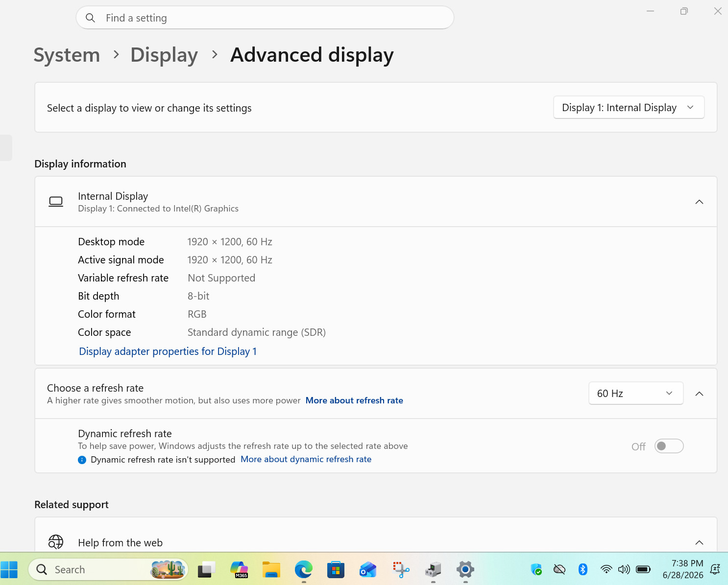Click the Active signal mode value 1920 × 1200, 60 Hz

[x=230, y=260]
